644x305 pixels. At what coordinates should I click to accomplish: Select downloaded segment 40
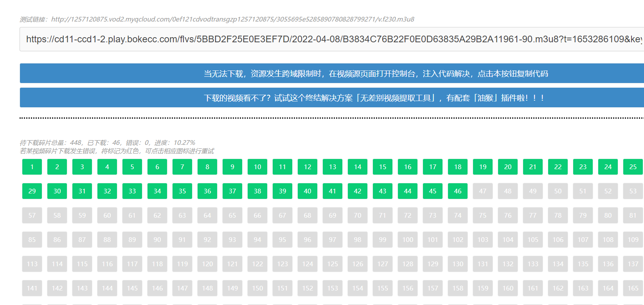(308, 191)
